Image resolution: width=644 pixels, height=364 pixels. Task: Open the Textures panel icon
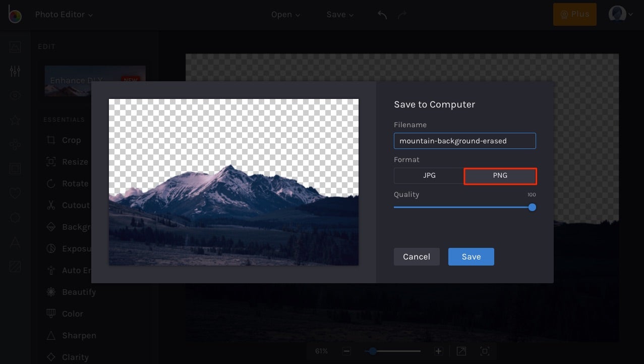click(15, 266)
